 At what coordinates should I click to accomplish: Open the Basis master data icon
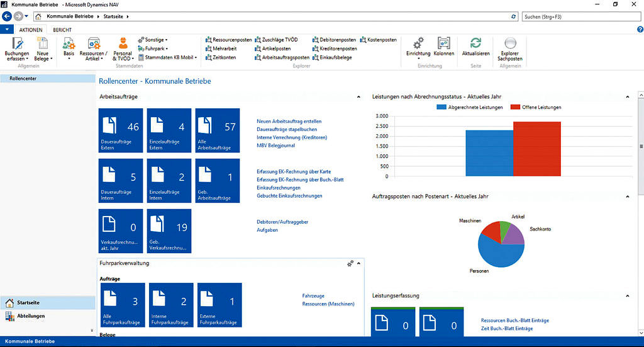(x=69, y=44)
